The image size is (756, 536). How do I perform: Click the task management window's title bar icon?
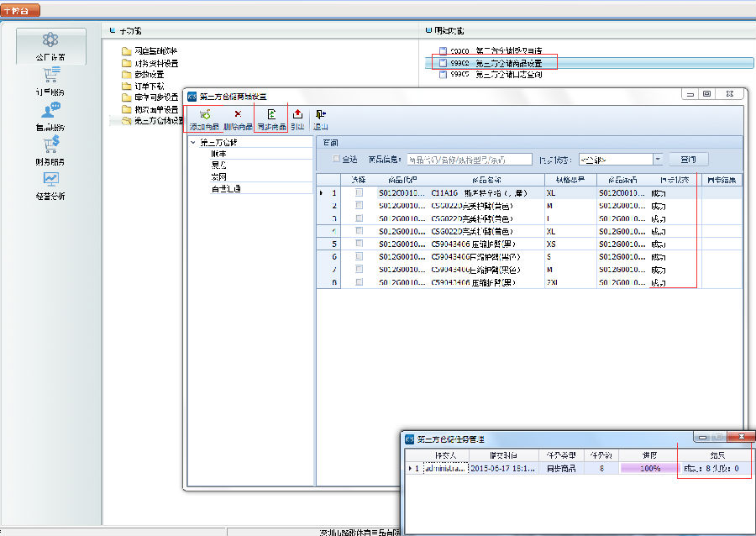tap(409, 439)
